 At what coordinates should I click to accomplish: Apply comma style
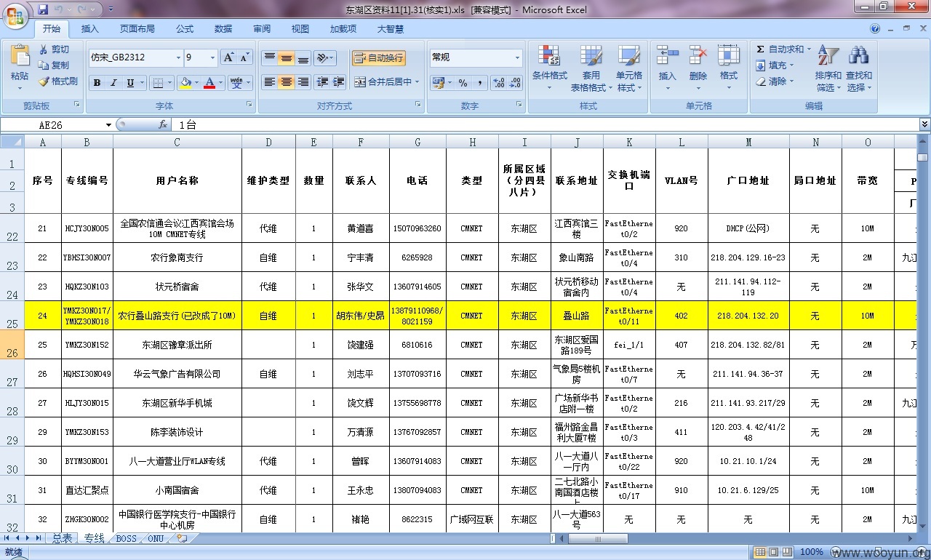(x=479, y=83)
